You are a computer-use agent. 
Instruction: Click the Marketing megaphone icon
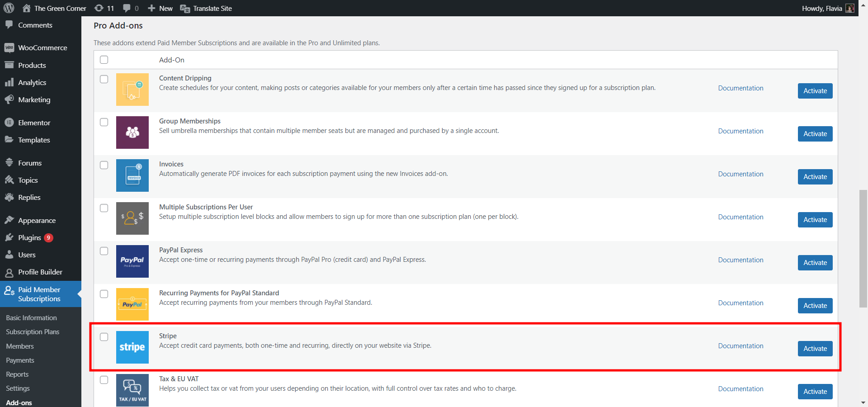(9, 99)
